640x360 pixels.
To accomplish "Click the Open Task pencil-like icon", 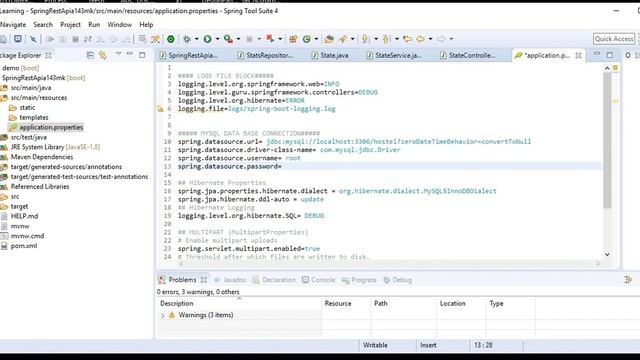I will tap(343, 39).
